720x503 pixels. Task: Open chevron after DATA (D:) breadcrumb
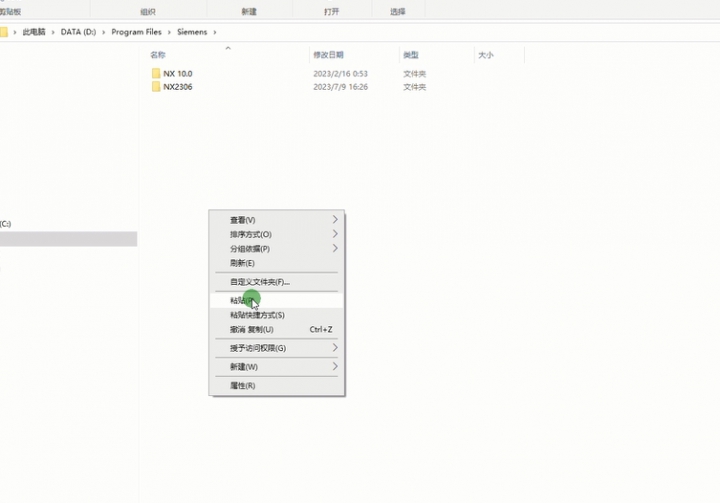[103, 32]
